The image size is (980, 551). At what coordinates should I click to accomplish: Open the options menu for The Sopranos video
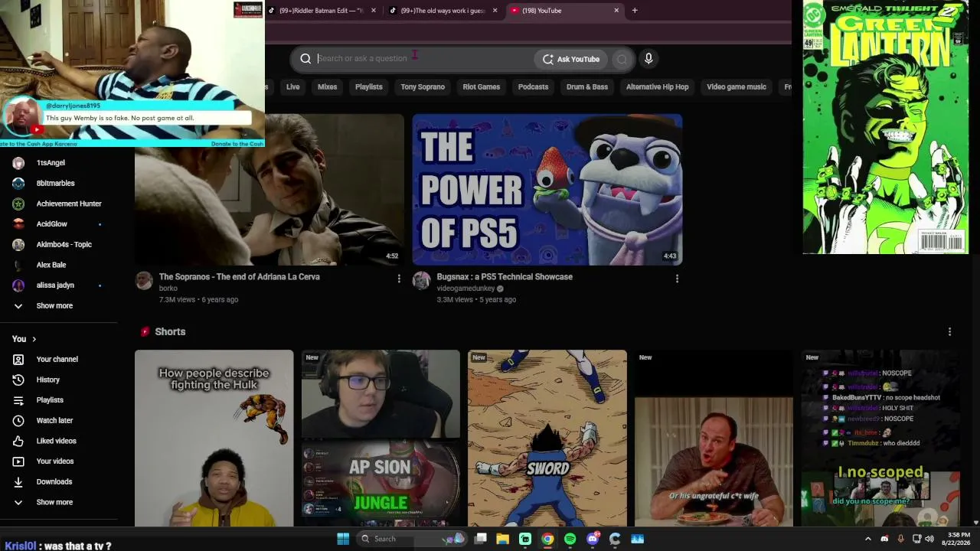(399, 279)
